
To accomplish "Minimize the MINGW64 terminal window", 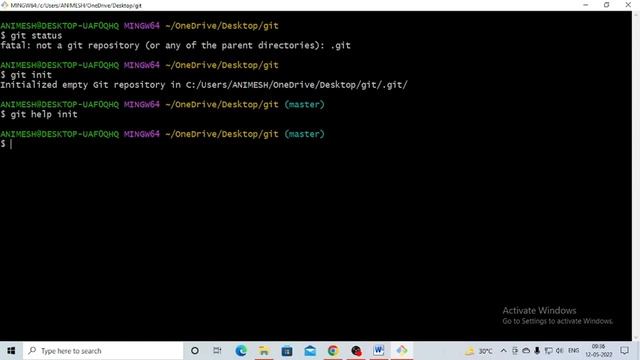I will coord(586,5).
